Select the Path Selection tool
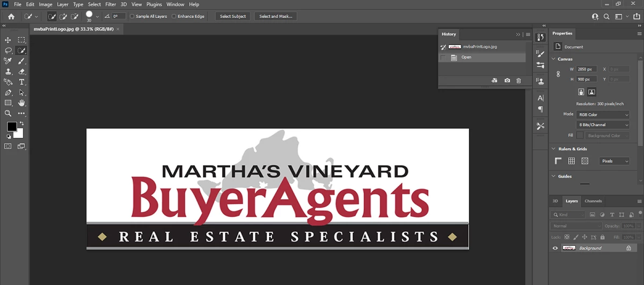The width and height of the screenshot is (644, 285). point(21,92)
